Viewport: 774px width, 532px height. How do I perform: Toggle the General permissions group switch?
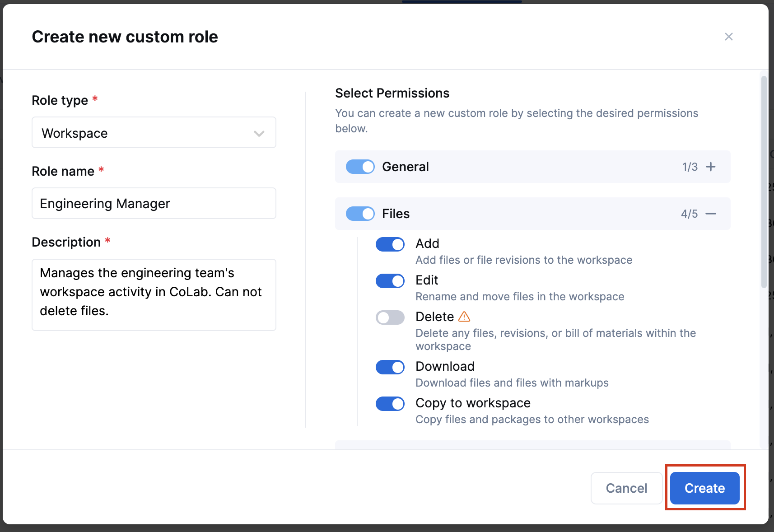point(360,167)
